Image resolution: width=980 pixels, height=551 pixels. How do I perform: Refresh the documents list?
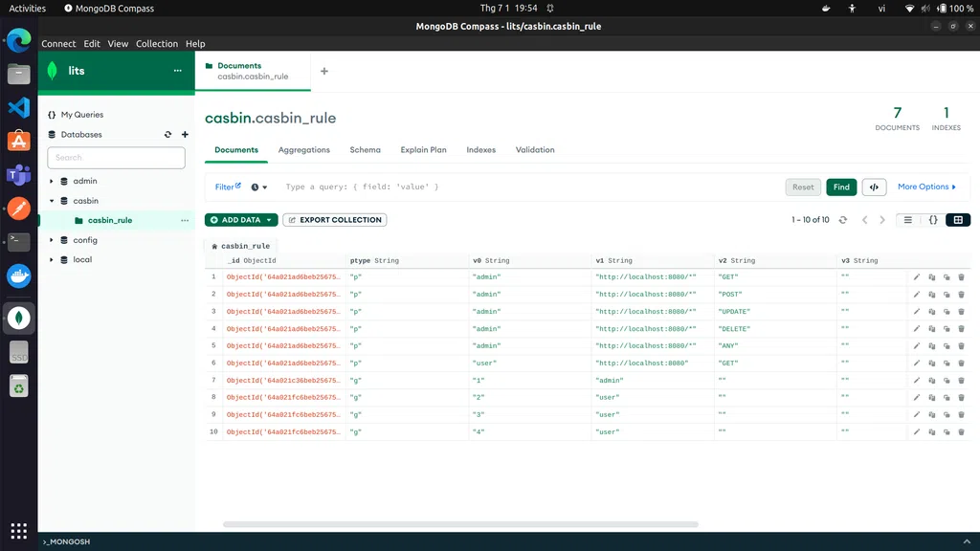point(842,220)
